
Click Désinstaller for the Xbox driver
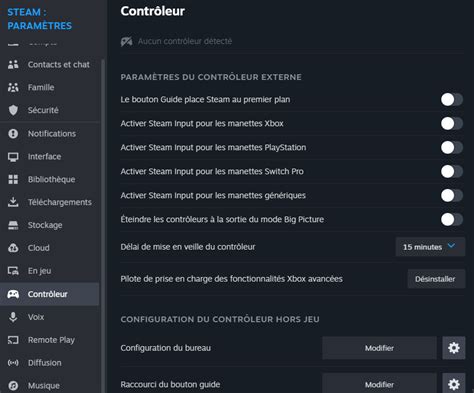436,279
